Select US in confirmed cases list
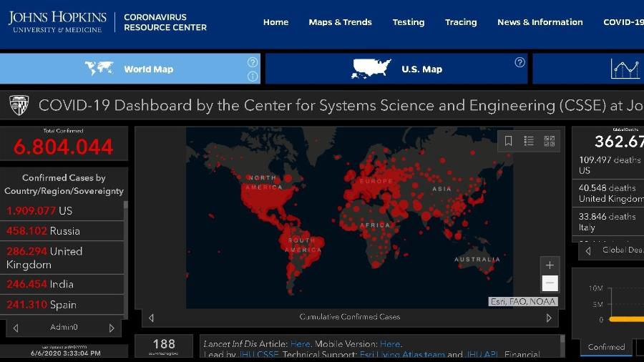 (63, 211)
